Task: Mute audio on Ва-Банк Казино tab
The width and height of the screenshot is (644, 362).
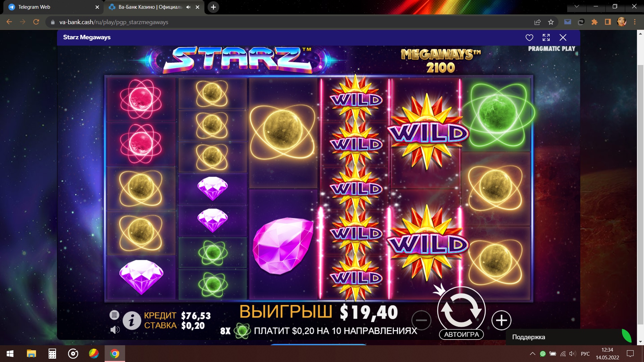Action: (x=188, y=7)
